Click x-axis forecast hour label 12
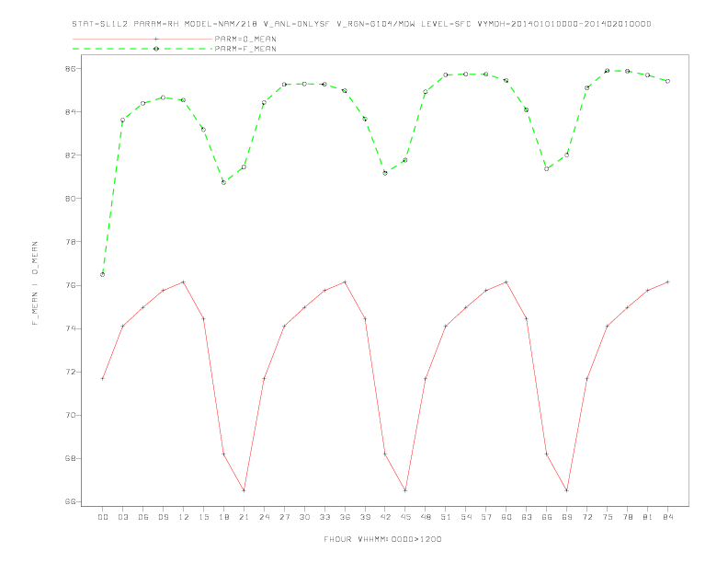This screenshot has width=728, height=563. (184, 517)
